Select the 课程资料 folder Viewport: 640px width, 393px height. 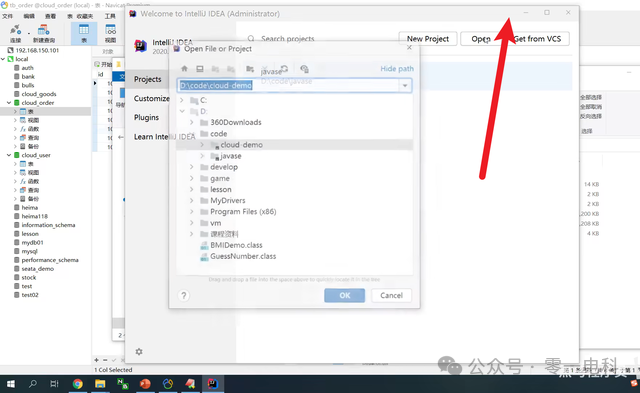(224, 234)
